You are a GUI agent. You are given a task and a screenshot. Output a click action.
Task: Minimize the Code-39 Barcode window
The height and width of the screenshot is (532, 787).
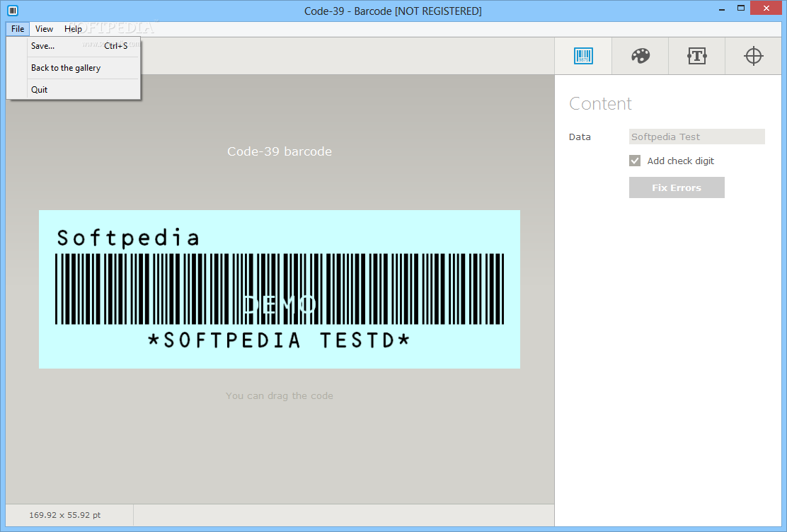coord(722,9)
